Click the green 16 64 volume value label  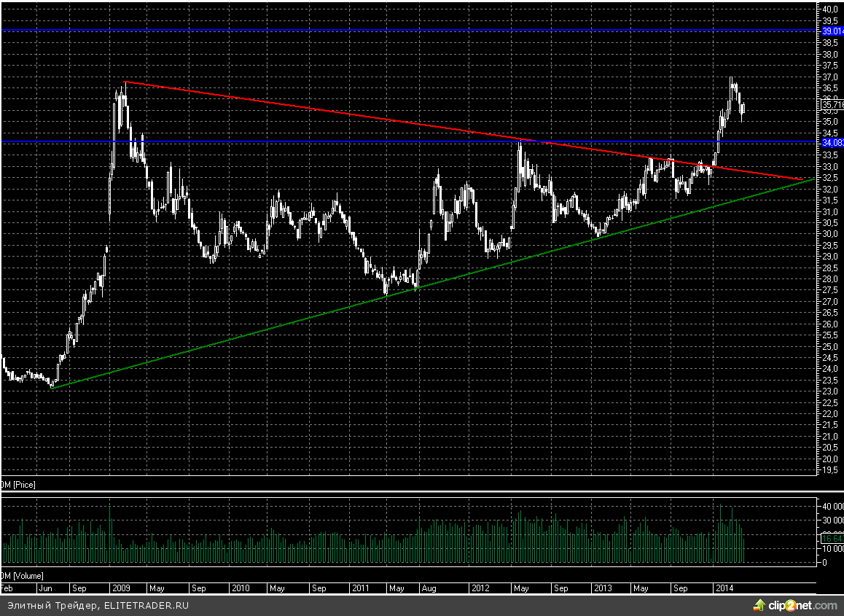[832, 538]
